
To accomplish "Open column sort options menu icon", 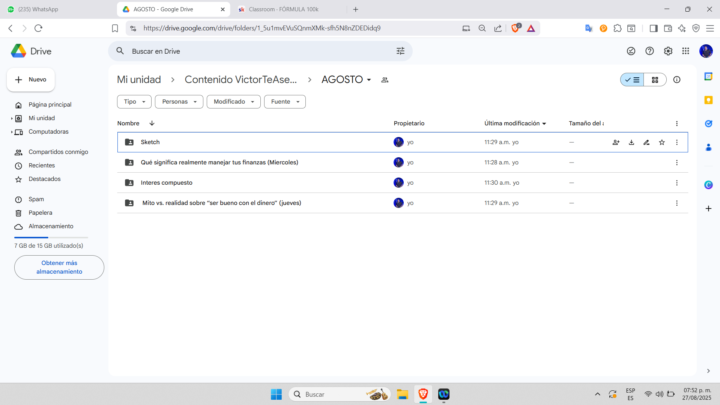I will coord(677,124).
